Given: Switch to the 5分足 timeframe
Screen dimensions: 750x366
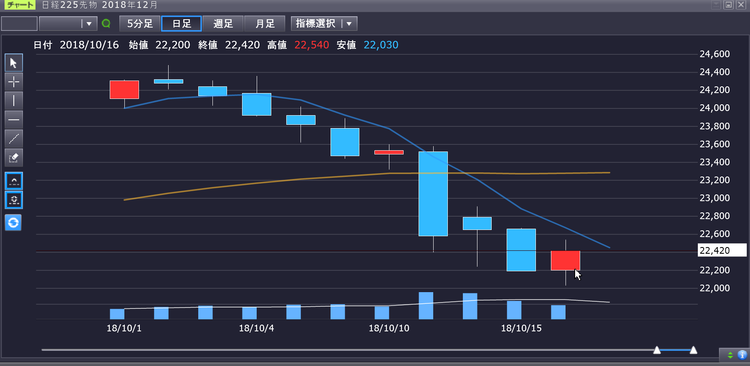Looking at the screenshot, I should (x=140, y=23).
